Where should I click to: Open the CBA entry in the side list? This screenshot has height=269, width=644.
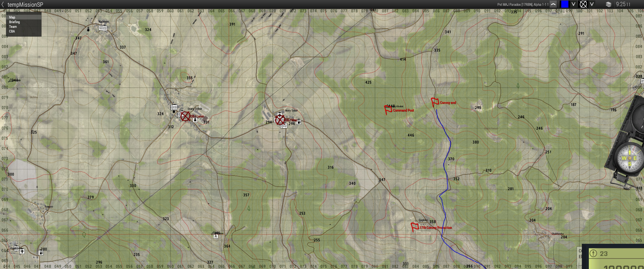pos(12,31)
